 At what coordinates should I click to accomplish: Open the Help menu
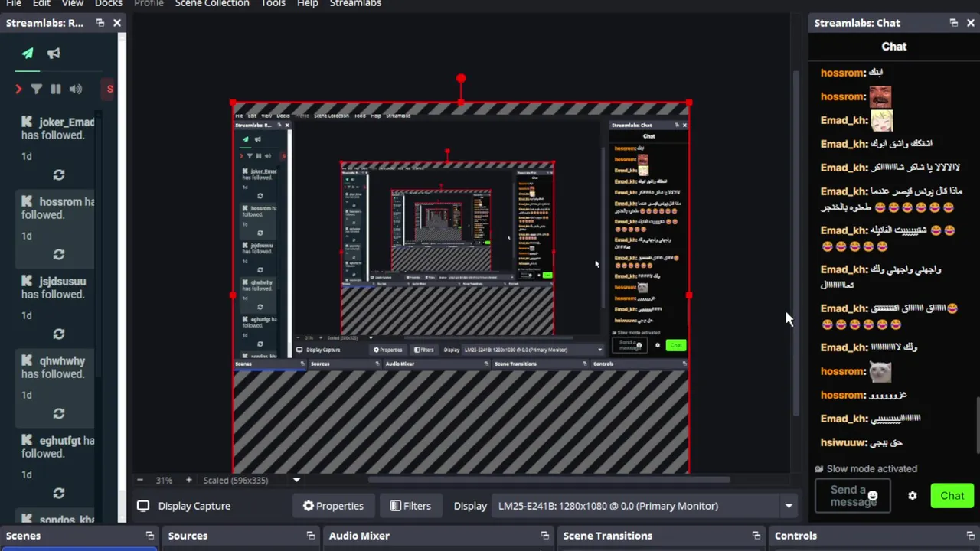(x=308, y=3)
